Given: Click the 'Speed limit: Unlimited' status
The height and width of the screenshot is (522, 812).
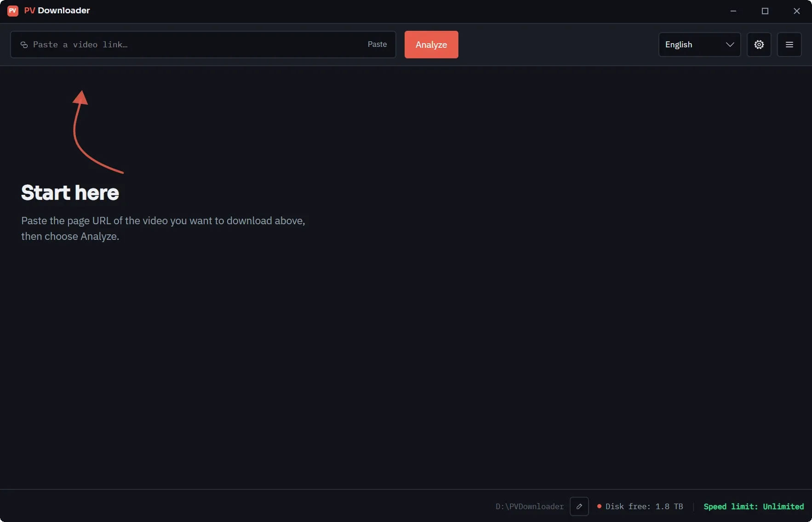Looking at the screenshot, I should click(754, 506).
